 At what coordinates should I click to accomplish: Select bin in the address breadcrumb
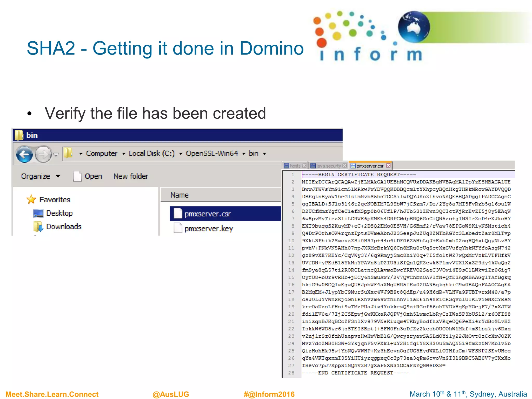254,154
